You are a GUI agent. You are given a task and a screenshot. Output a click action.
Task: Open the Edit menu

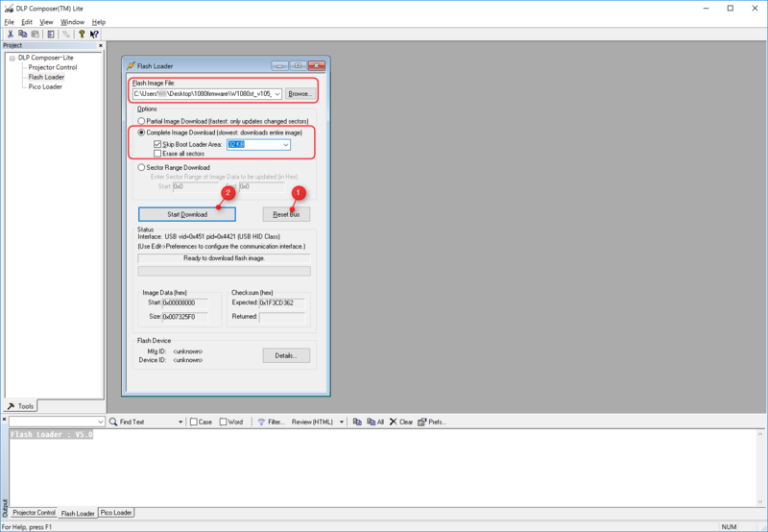27,22
